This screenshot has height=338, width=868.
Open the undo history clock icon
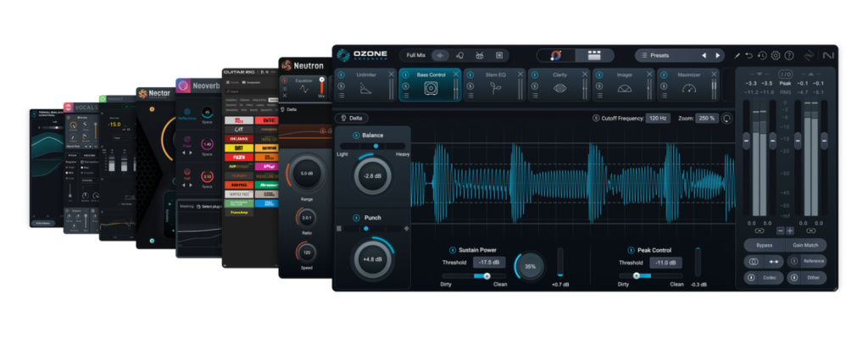[762, 55]
